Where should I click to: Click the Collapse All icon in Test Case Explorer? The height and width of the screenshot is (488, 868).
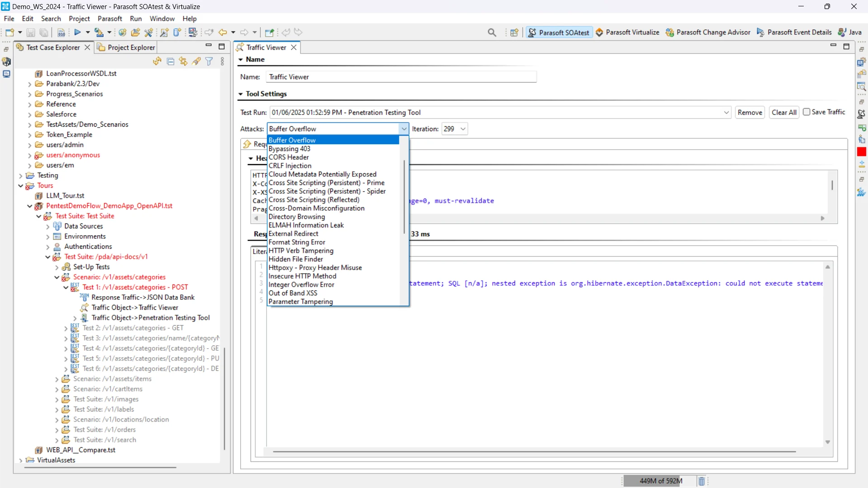point(171,62)
